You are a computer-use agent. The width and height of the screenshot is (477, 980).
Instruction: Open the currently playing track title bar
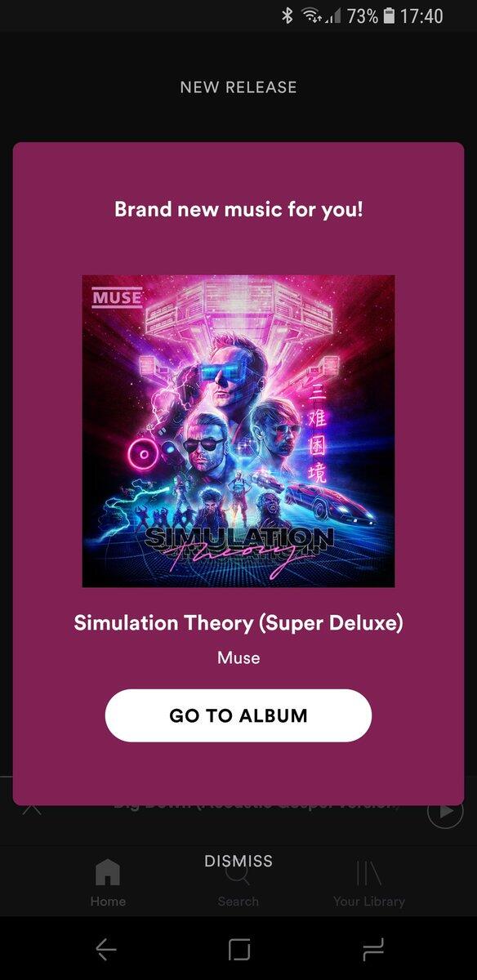click(x=256, y=806)
